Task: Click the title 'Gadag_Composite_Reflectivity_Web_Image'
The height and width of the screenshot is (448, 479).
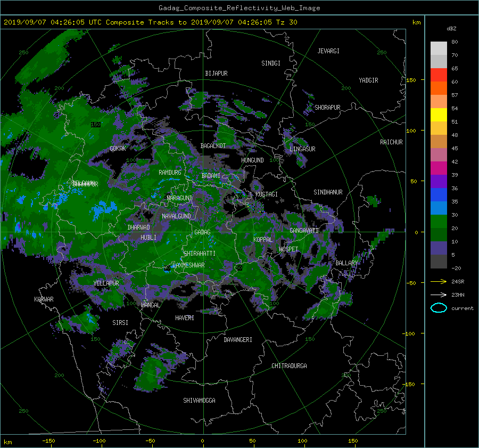Action: [x=239, y=8]
